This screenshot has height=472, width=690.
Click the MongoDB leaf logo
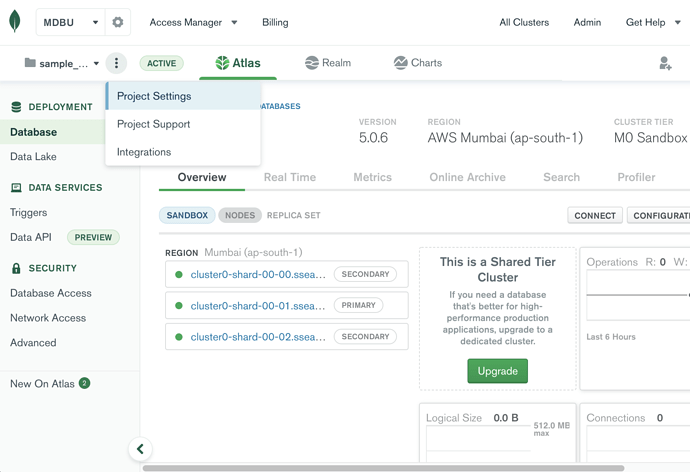pos(15,22)
